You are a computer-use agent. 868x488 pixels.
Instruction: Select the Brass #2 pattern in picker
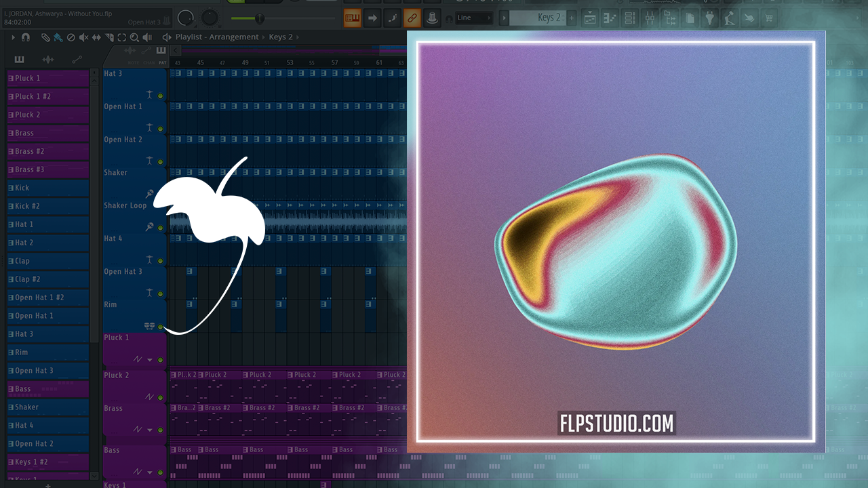click(x=48, y=151)
